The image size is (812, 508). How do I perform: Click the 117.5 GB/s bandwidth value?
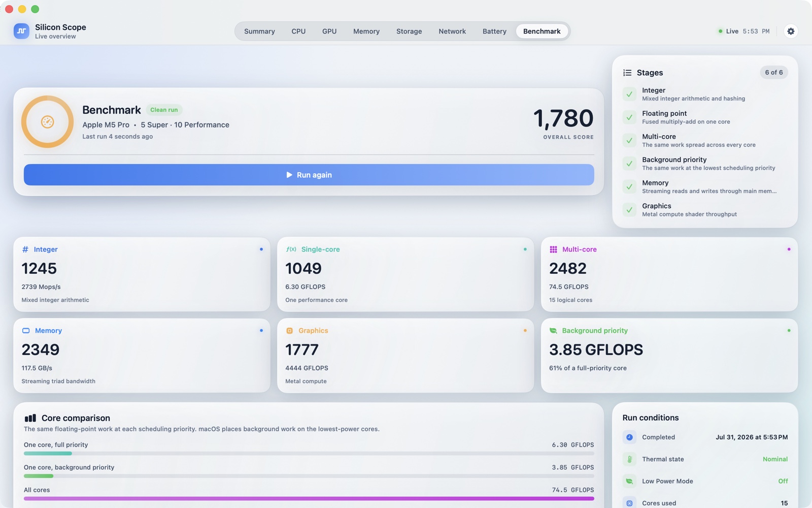pyautogui.click(x=37, y=368)
